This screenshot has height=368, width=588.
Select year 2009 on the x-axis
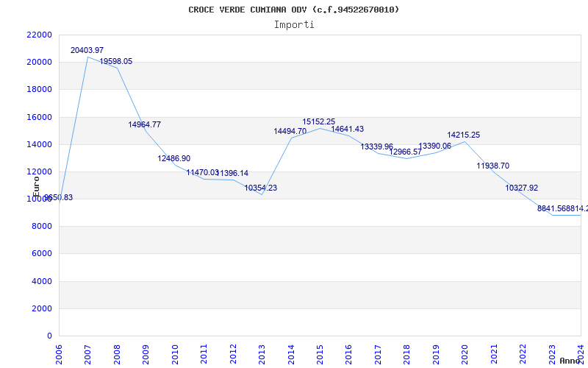146,354
